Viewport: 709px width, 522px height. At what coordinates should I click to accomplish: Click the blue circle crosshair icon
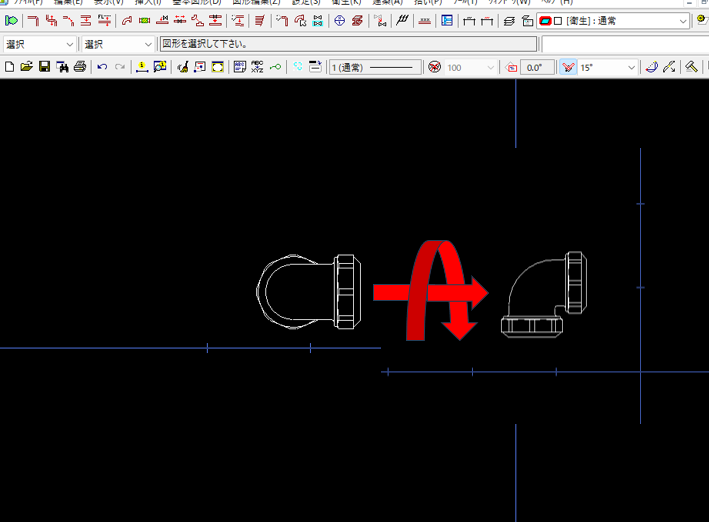[x=339, y=20]
